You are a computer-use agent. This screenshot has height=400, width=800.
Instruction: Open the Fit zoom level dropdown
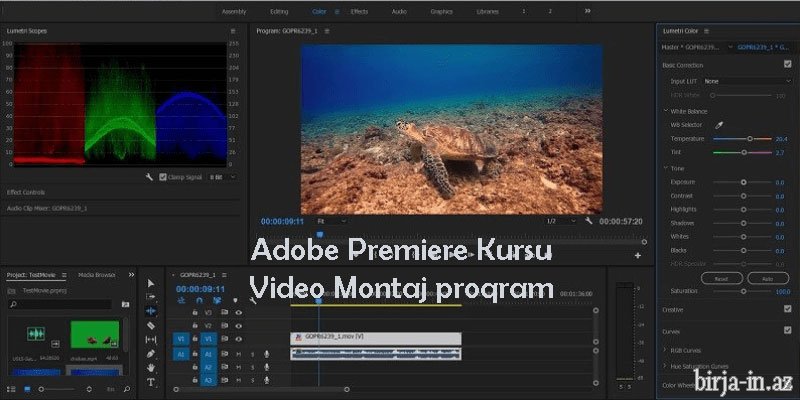332,221
